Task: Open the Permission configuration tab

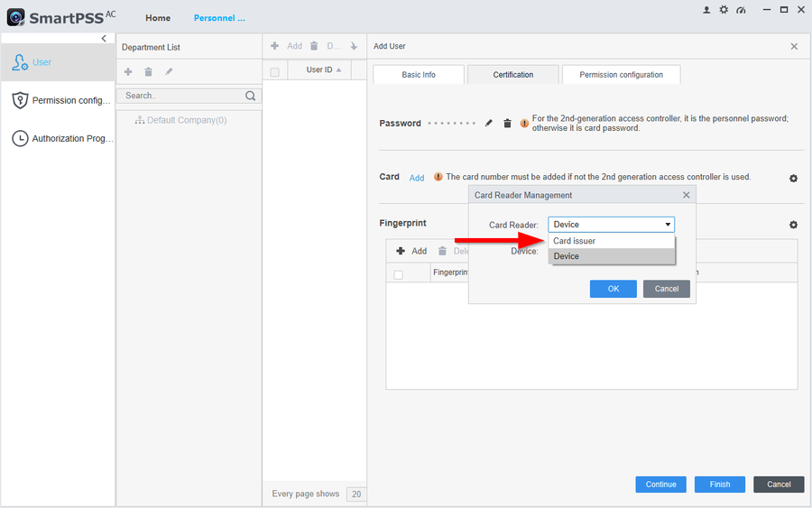Action: click(621, 75)
